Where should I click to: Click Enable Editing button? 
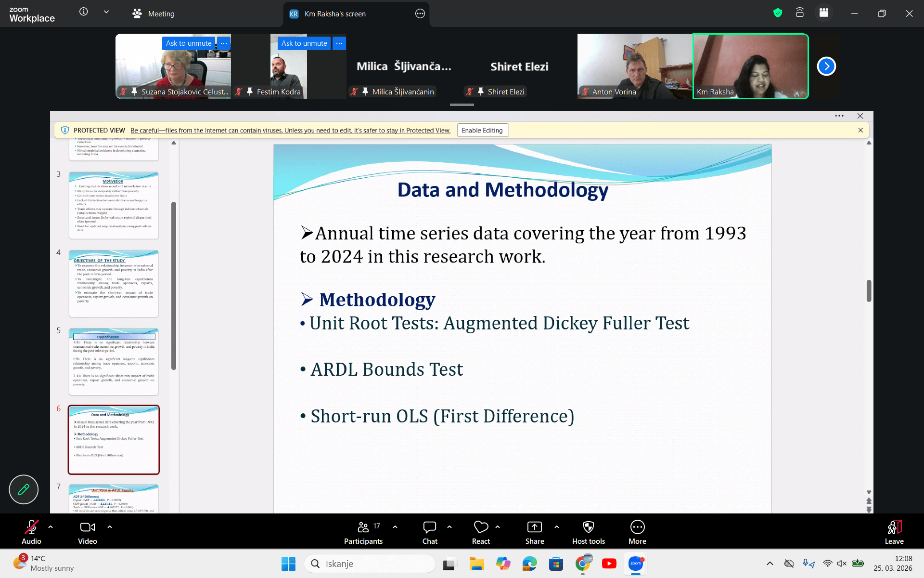coord(482,131)
